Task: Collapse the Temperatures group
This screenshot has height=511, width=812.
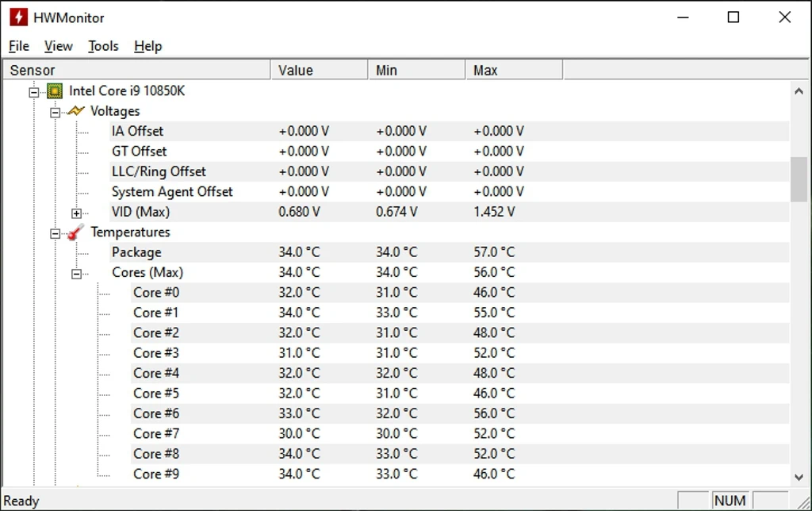Action: click(x=55, y=234)
